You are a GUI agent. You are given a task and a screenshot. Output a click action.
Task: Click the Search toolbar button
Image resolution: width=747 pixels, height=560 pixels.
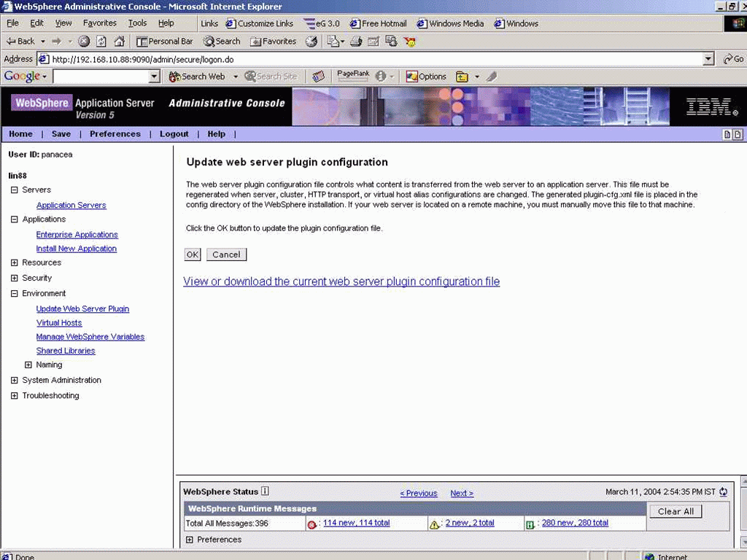[222, 42]
